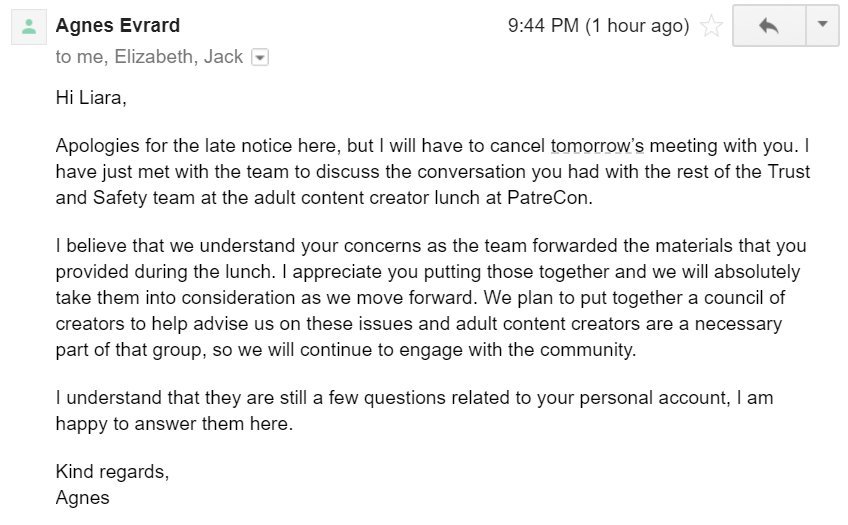Open more options beside the reply button

point(822,25)
